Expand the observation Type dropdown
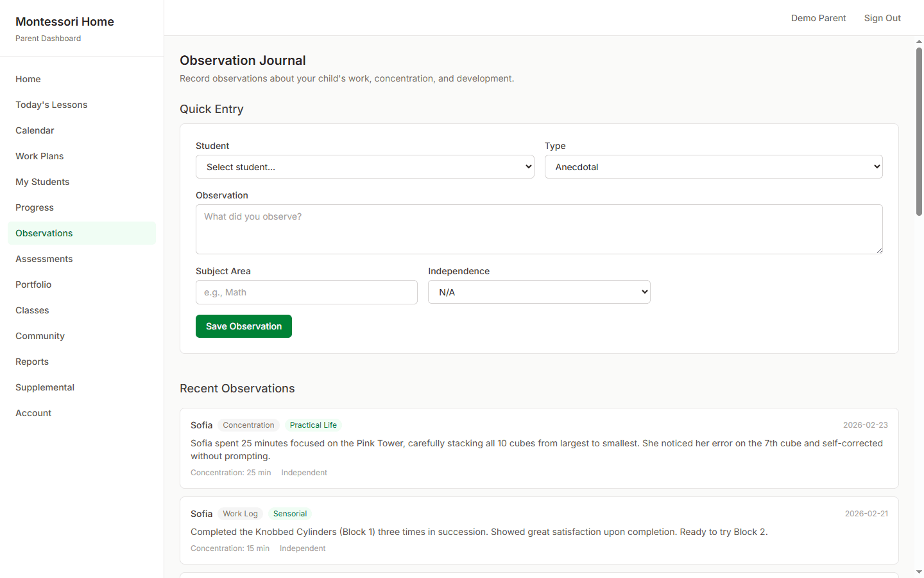 click(x=714, y=166)
